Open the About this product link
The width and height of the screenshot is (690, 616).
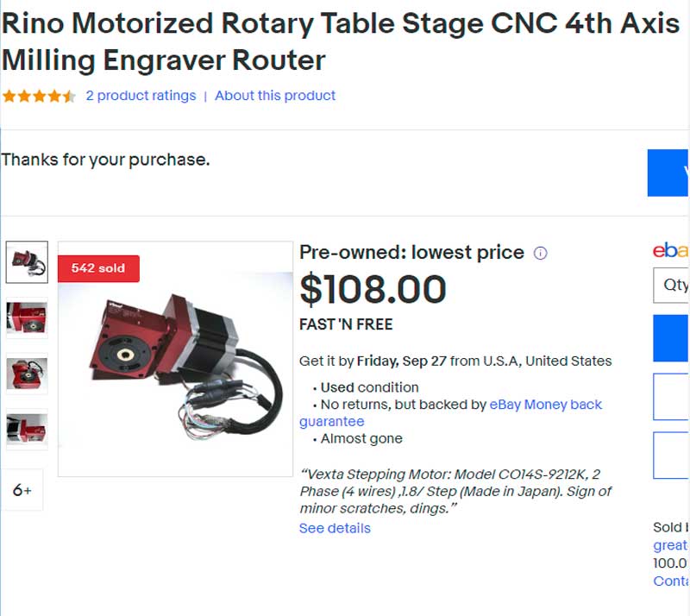click(x=275, y=96)
